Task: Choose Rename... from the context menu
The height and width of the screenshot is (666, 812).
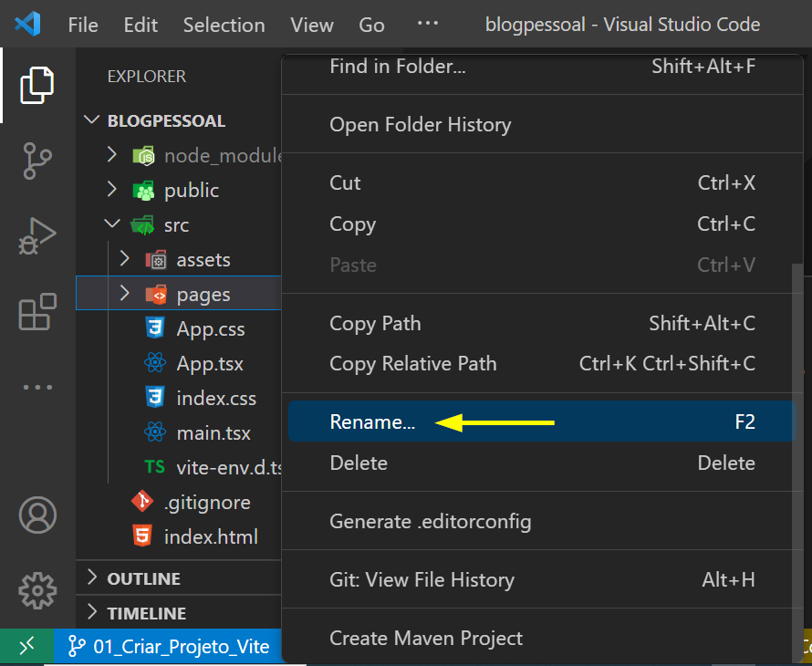Action: tap(372, 422)
